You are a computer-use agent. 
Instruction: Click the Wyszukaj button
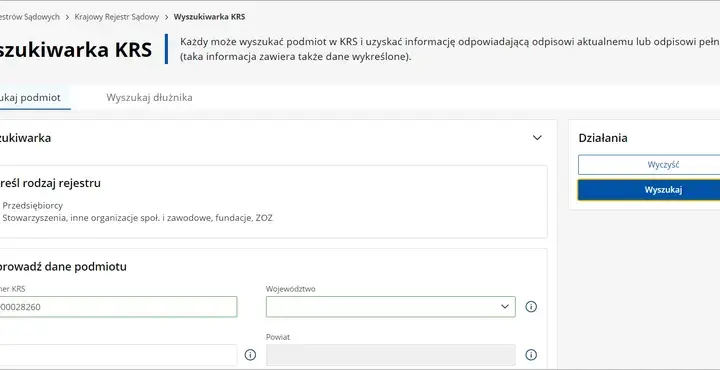click(649, 190)
